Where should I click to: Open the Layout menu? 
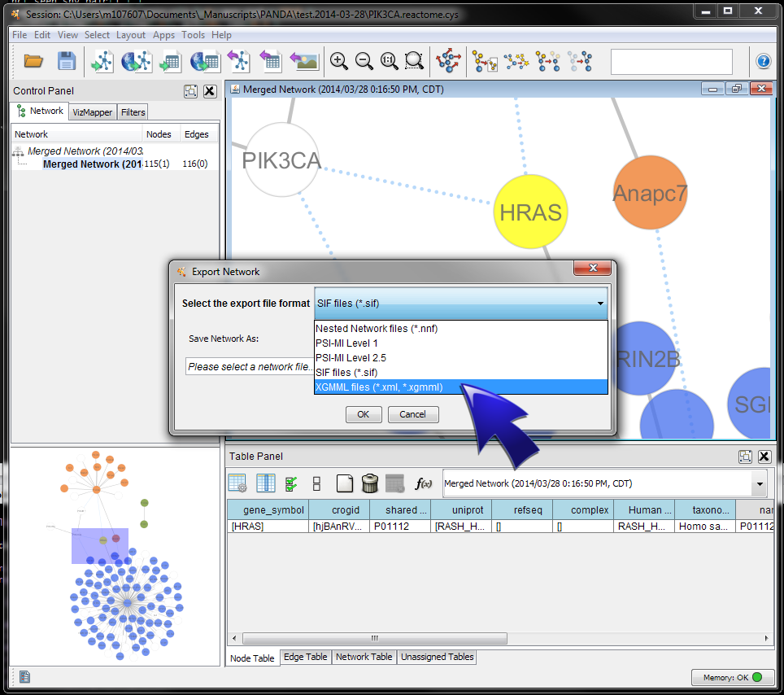coord(130,35)
